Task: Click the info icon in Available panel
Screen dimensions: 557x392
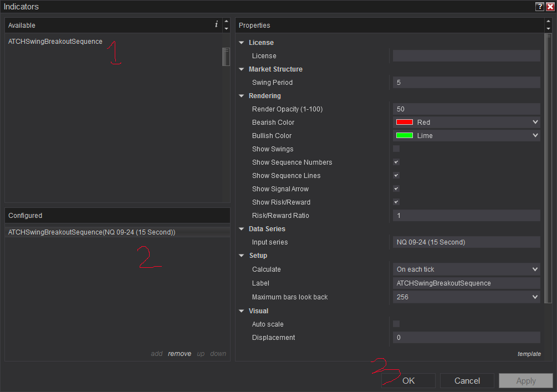Action: (216, 24)
